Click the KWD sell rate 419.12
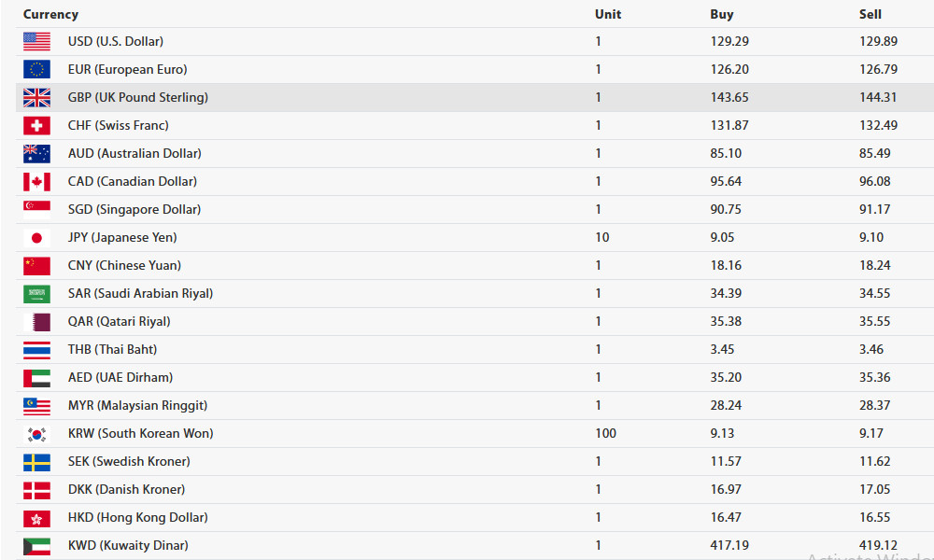934x560 pixels. (878, 546)
